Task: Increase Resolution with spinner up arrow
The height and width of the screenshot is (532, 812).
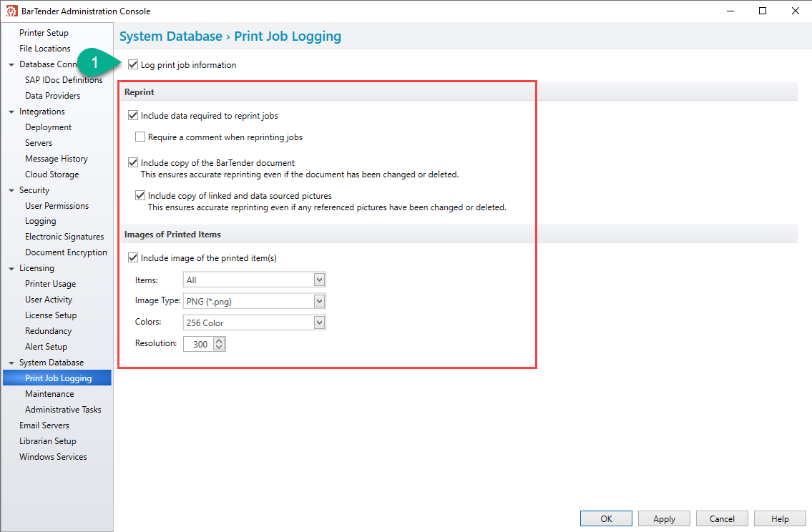Action: 219,341
